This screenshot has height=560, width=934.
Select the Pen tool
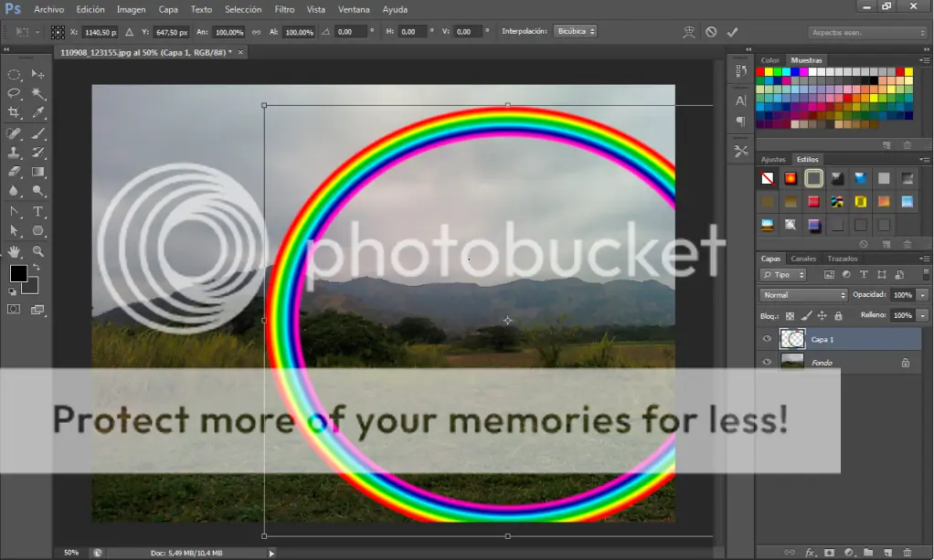pyautogui.click(x=14, y=212)
